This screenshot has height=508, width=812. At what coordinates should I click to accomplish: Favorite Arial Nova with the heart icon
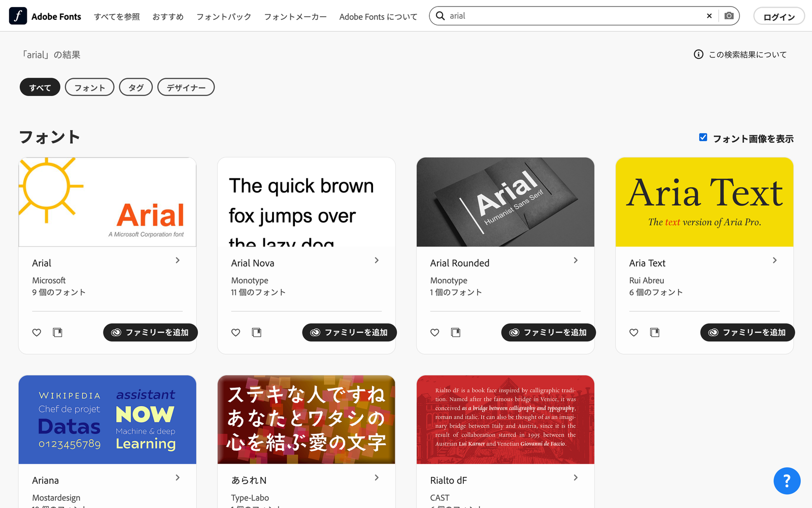pos(235,332)
